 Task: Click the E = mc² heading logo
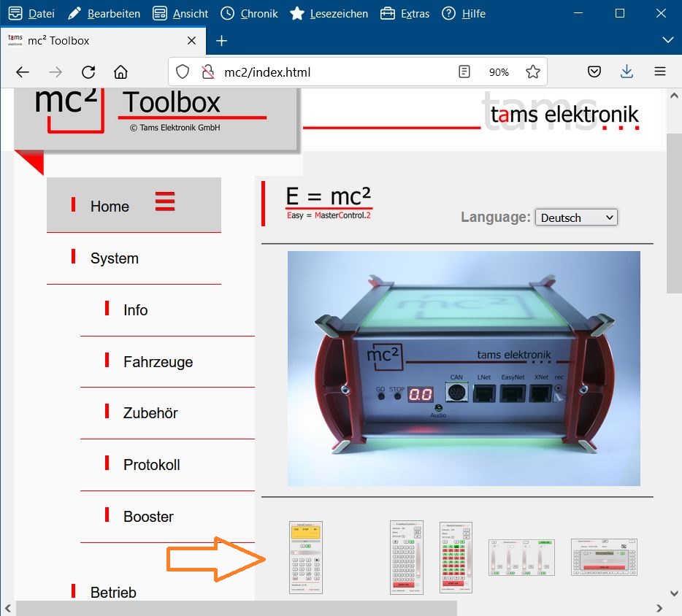pos(329,203)
